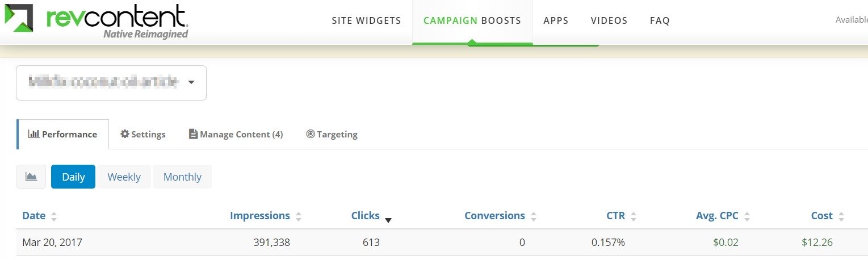The height and width of the screenshot is (259, 868).
Task: Open Manage Content (4) tab
Action: pyautogui.click(x=236, y=135)
